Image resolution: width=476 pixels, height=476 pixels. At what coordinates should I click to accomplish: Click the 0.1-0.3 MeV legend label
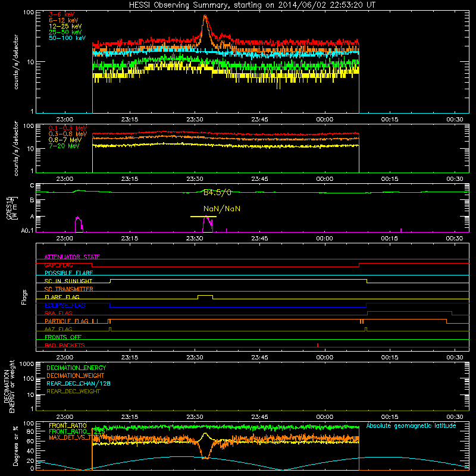pyautogui.click(x=68, y=128)
